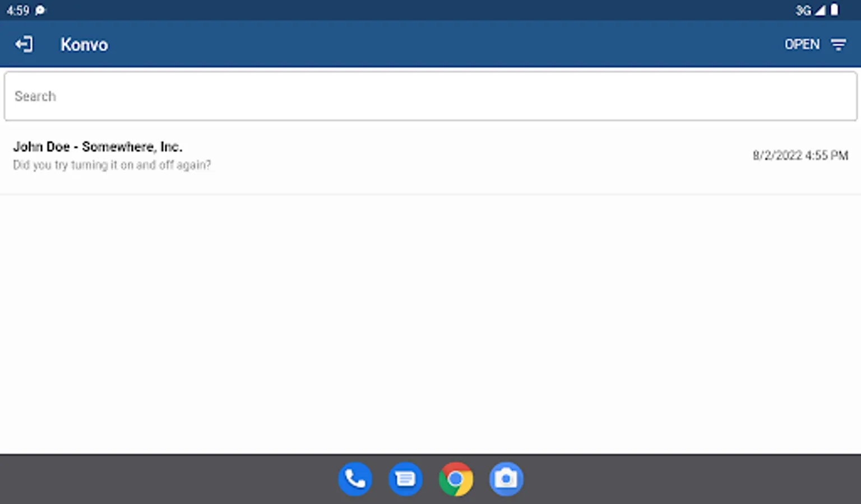Image resolution: width=861 pixels, height=504 pixels.
Task: Click the Konvo app title
Action: (84, 45)
